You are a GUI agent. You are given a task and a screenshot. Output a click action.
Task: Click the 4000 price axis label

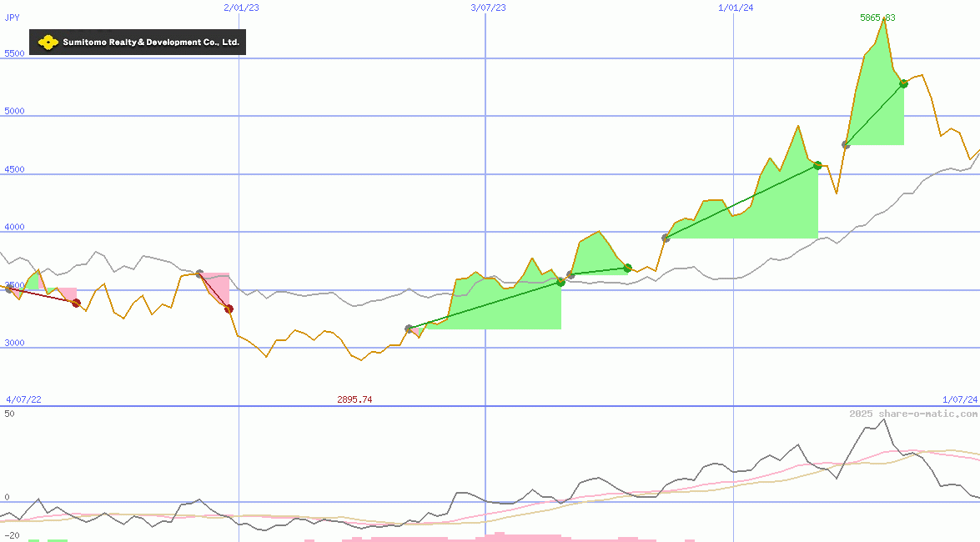click(14, 227)
